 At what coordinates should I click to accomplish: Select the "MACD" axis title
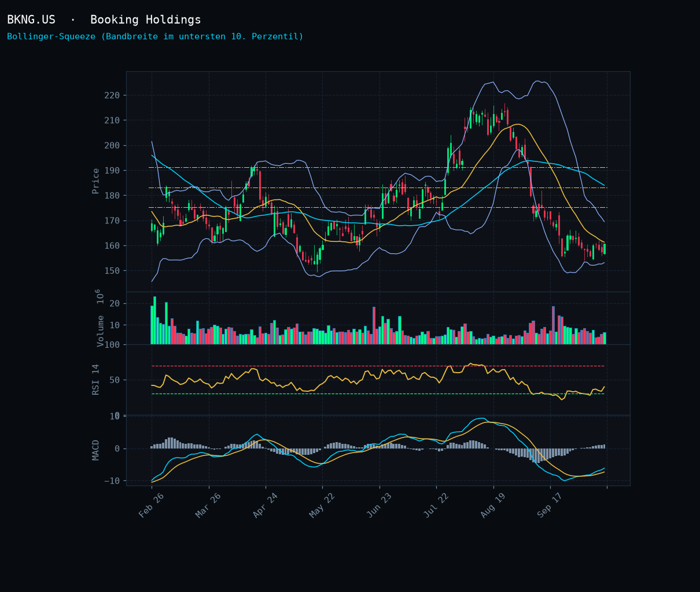click(96, 450)
